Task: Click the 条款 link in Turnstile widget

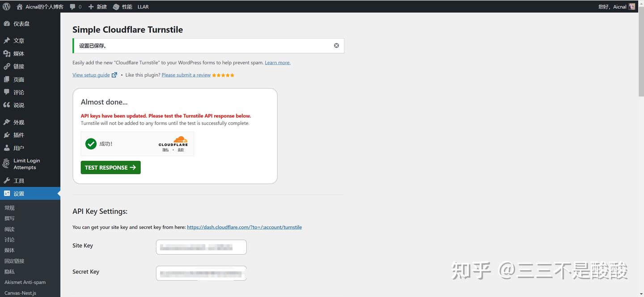Action: [181, 150]
